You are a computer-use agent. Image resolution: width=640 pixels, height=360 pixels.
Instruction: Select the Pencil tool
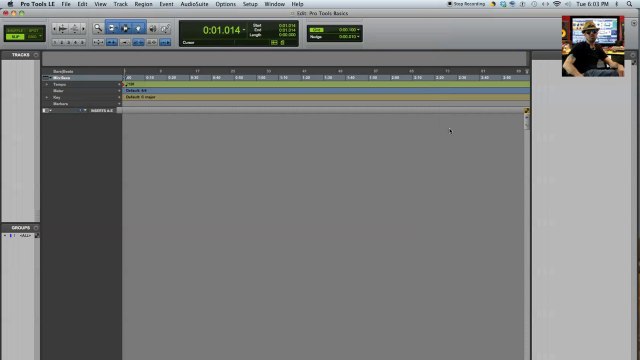click(165, 29)
